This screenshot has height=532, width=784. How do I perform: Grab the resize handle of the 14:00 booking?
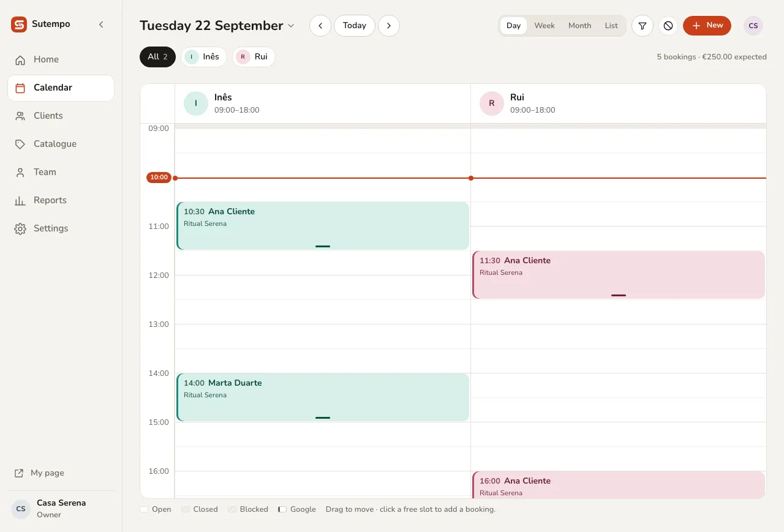click(323, 418)
